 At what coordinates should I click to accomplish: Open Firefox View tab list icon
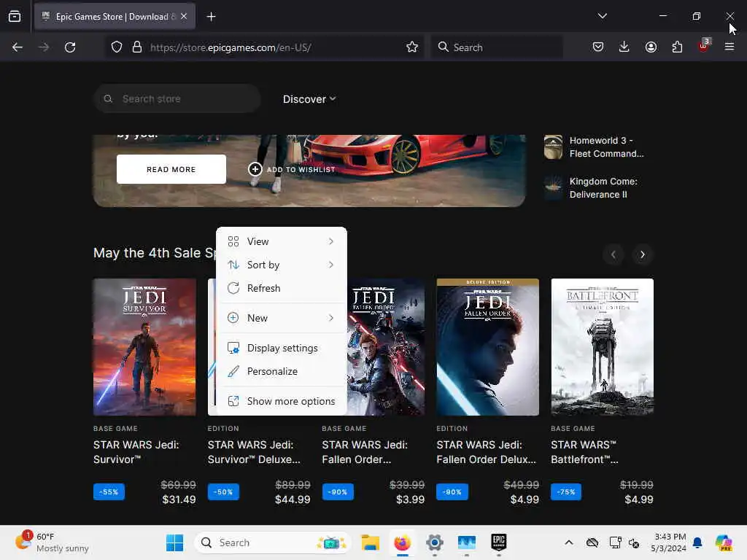point(15,17)
